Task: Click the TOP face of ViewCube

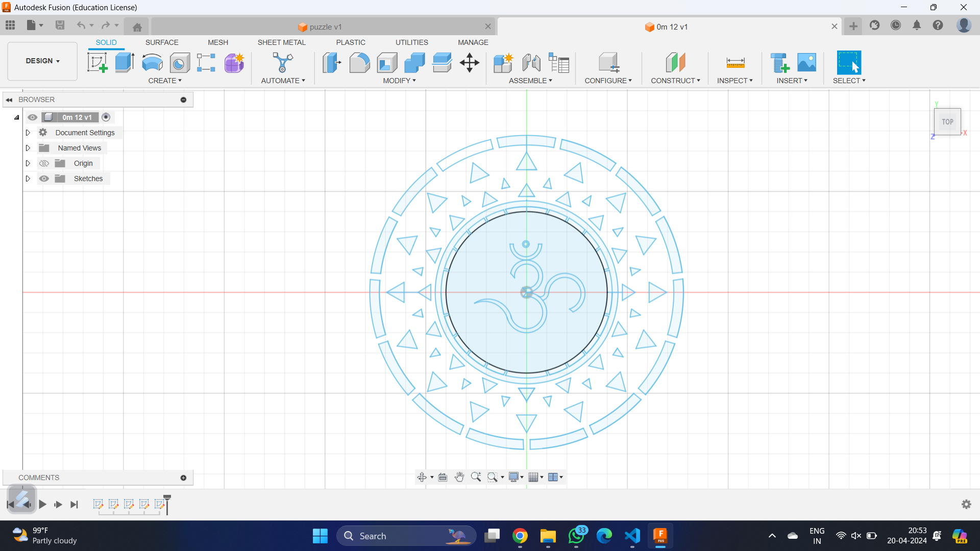Action: click(x=947, y=122)
